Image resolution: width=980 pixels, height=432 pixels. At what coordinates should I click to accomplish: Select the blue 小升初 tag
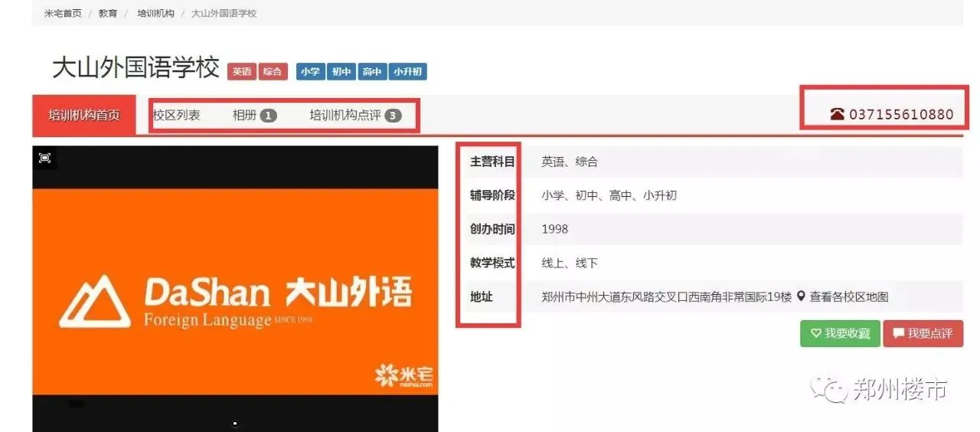[x=407, y=72]
